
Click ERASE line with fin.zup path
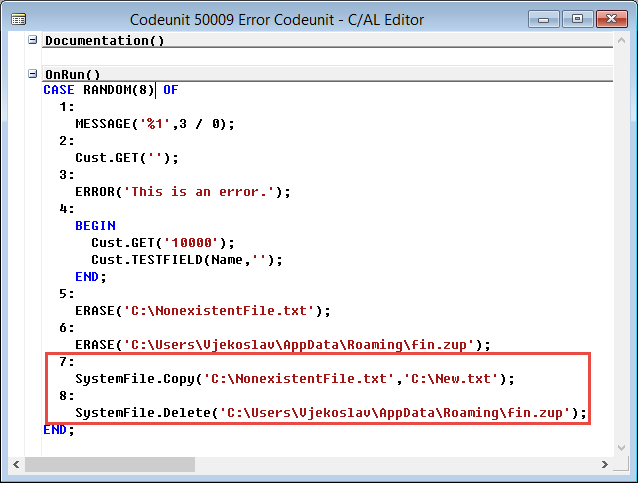click(283, 345)
